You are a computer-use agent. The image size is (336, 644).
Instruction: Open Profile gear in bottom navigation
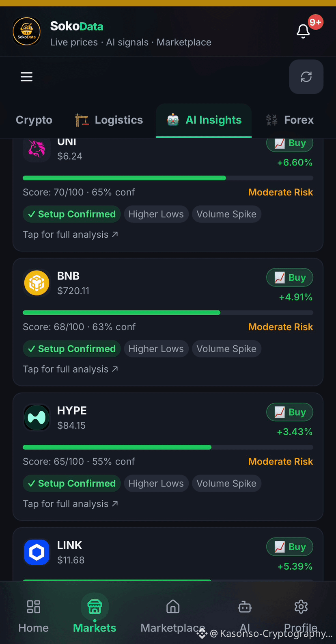click(x=301, y=616)
